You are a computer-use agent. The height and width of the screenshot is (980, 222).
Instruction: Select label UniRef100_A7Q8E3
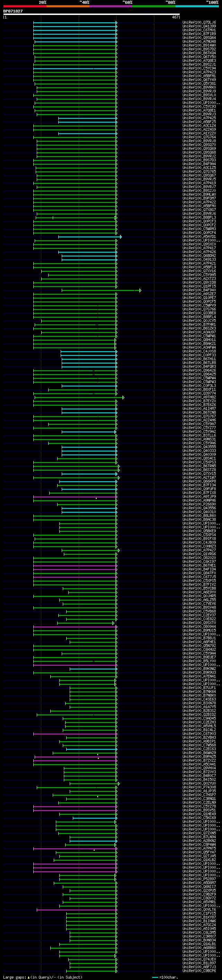(199, 60)
